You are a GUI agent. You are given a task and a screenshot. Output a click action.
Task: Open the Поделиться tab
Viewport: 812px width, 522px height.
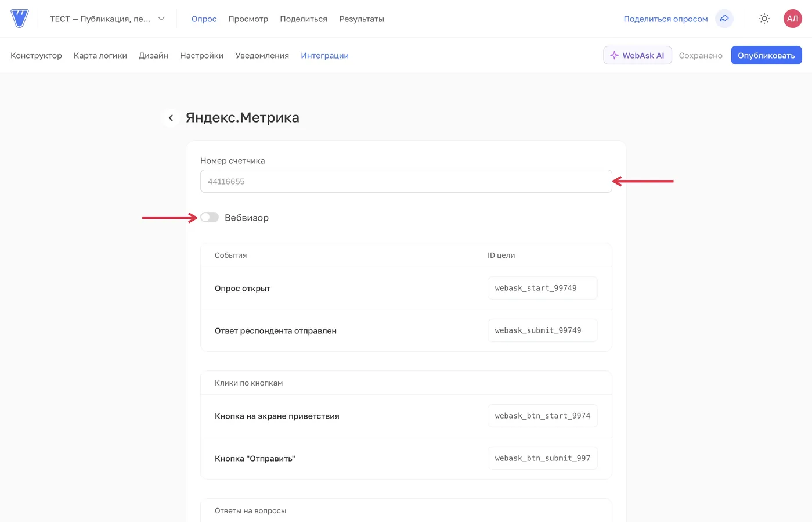pos(304,19)
